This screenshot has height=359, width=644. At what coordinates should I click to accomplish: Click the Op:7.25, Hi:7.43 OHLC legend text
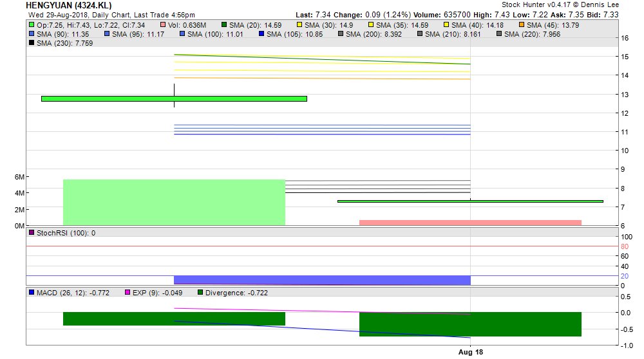tap(91, 25)
